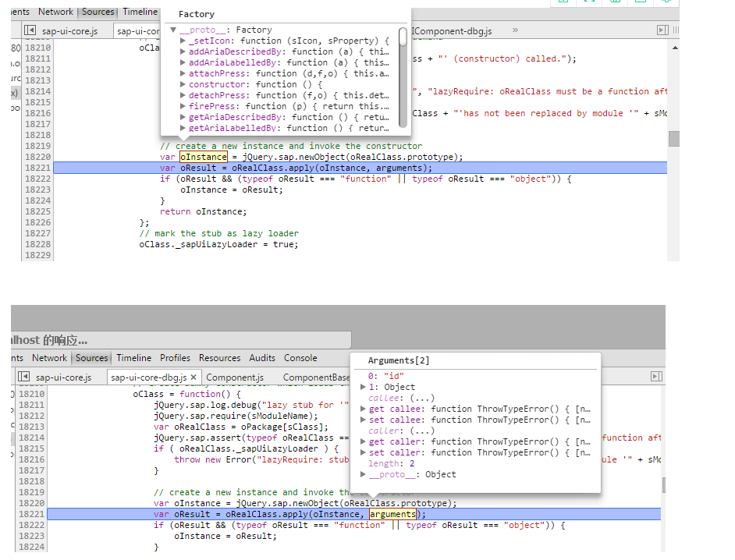Close the sap-ui-core-dbg.js tab
The image size is (735, 560).
point(193,377)
